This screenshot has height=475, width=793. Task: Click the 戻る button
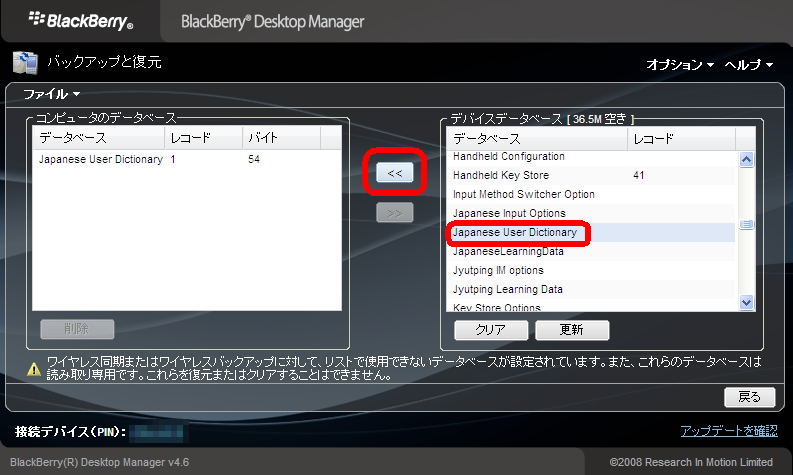pyautogui.click(x=750, y=397)
